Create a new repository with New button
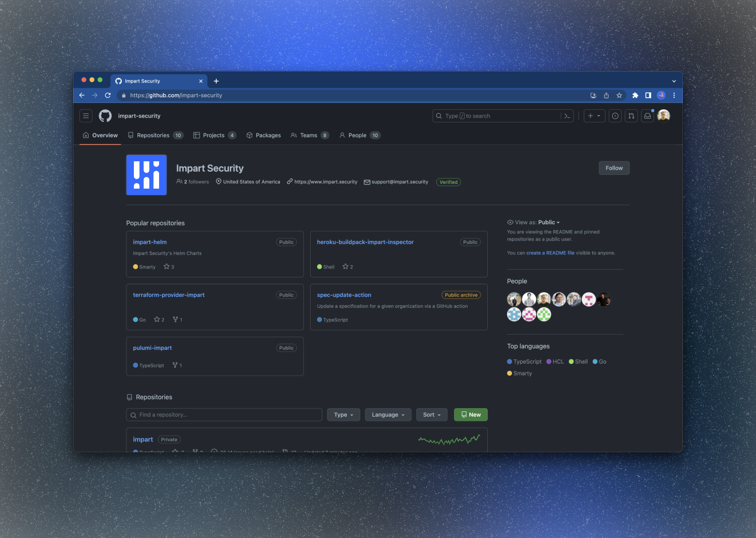756x538 pixels. (471, 415)
